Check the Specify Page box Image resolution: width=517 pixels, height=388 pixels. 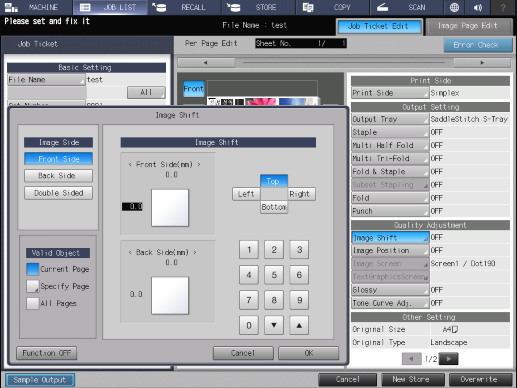click(33, 286)
